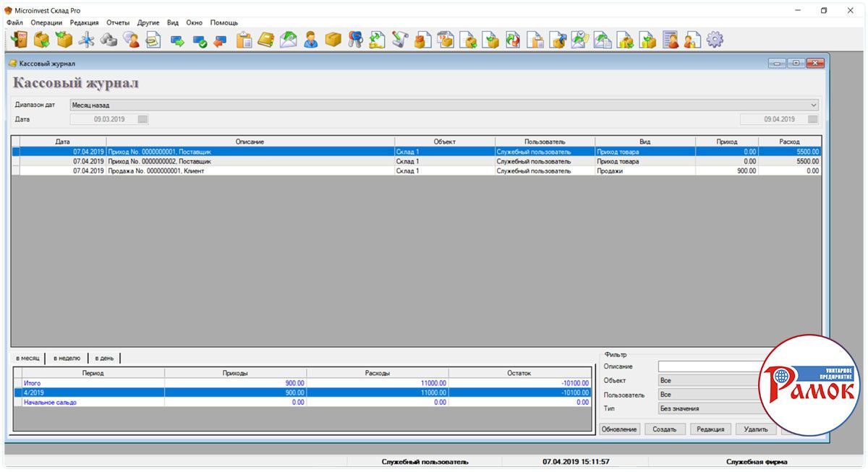Click the single cardboard box icon
The height and width of the screenshot is (472, 868).
pyautogui.click(x=333, y=40)
